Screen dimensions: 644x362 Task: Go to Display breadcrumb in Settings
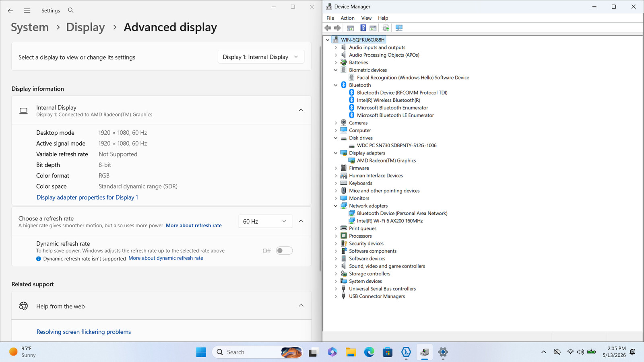(85, 27)
